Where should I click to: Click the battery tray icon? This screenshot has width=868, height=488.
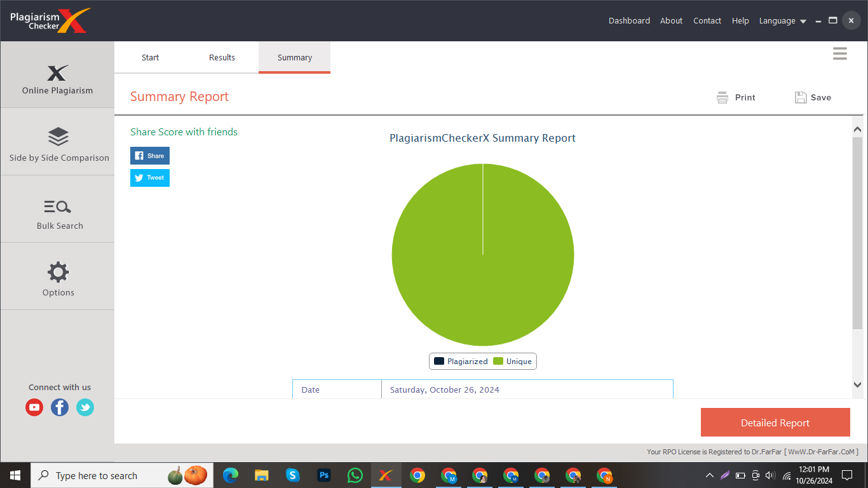pos(740,475)
